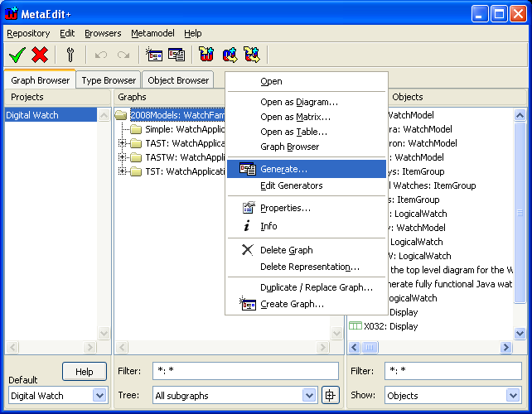Open the Default project 'Digital Watch' dropdown
Viewport: 532px width, 414px height.
point(99,396)
